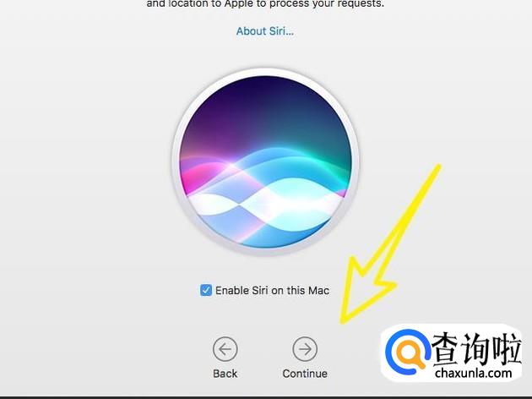The image size is (532, 399).
Task: Click the black strip at the window bottom
Action: coord(266,397)
